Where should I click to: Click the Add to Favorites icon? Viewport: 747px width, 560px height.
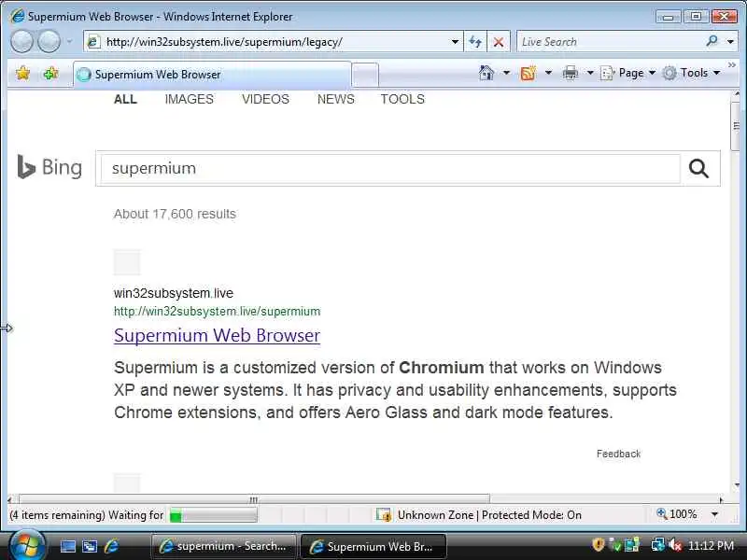pos(50,74)
